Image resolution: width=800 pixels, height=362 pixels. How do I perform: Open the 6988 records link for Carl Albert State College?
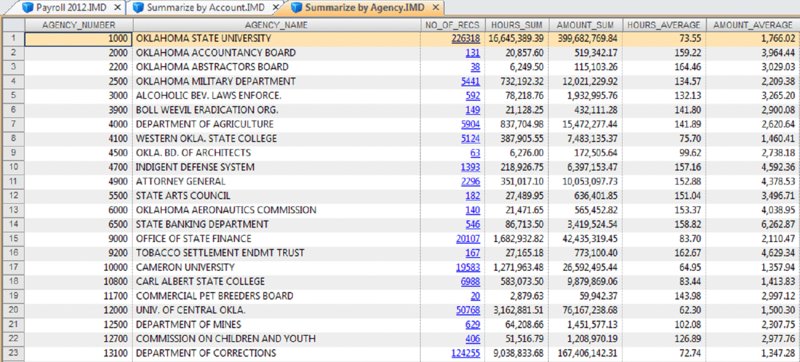[x=470, y=281]
